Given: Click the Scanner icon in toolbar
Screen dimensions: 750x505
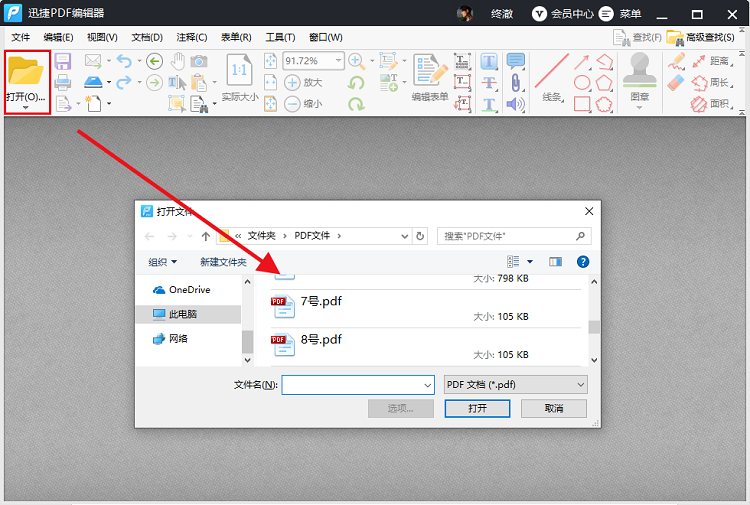Looking at the screenshot, I should (93, 82).
